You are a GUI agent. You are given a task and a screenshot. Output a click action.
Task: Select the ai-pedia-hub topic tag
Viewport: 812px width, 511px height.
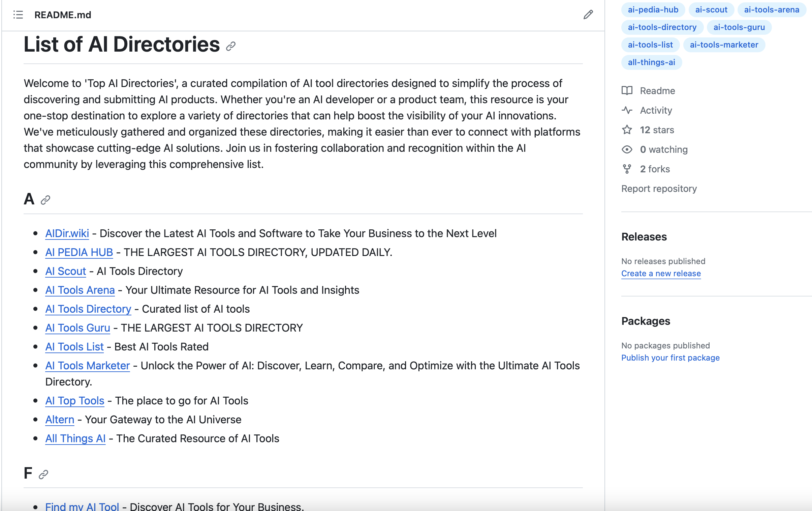tap(653, 10)
